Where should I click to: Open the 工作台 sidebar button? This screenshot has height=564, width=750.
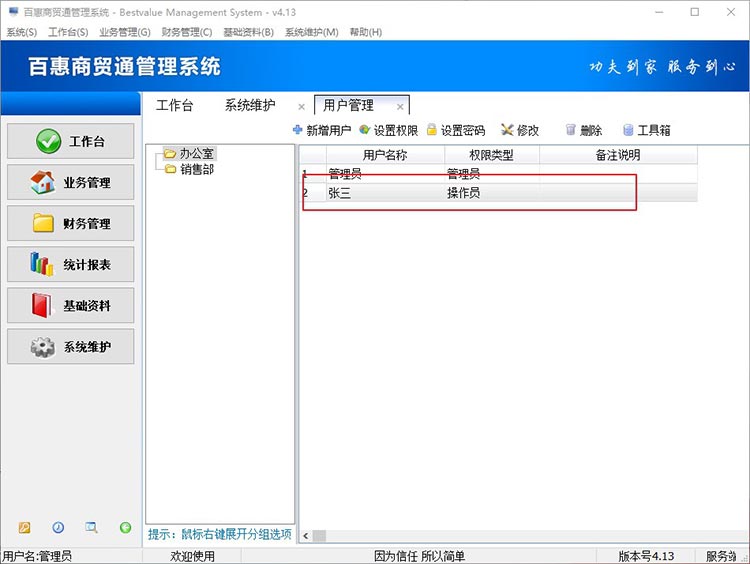point(70,141)
